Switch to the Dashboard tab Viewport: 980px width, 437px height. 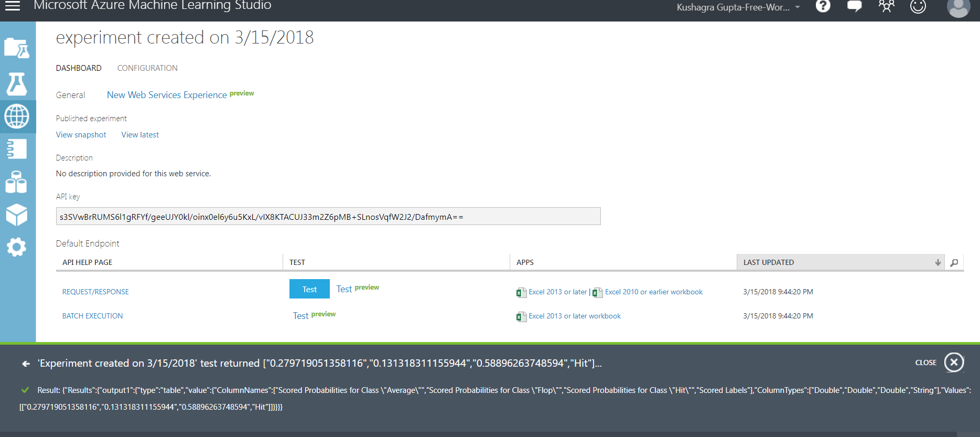coord(79,68)
